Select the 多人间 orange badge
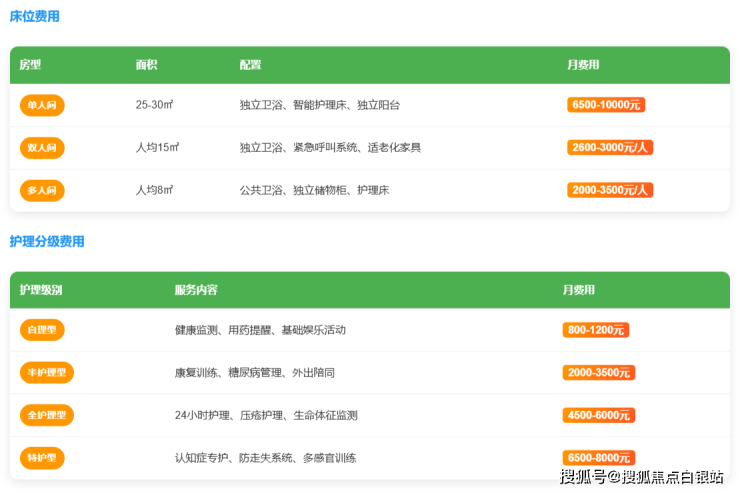 (x=42, y=190)
